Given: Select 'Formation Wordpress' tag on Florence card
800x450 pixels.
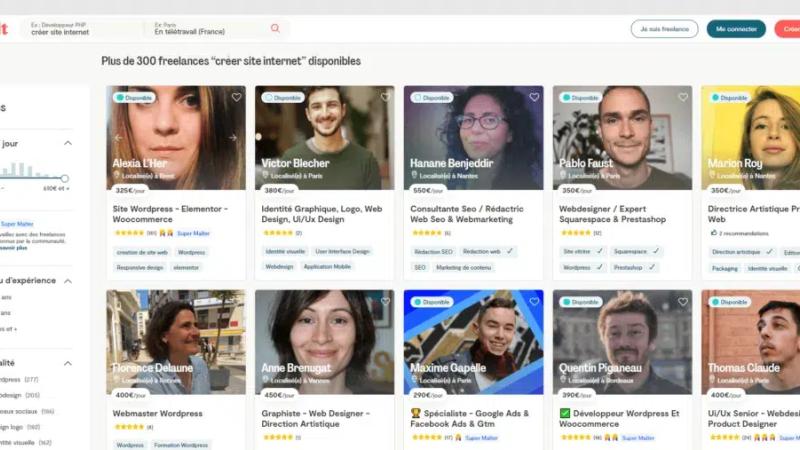Looking at the screenshot, I should click(181, 445).
